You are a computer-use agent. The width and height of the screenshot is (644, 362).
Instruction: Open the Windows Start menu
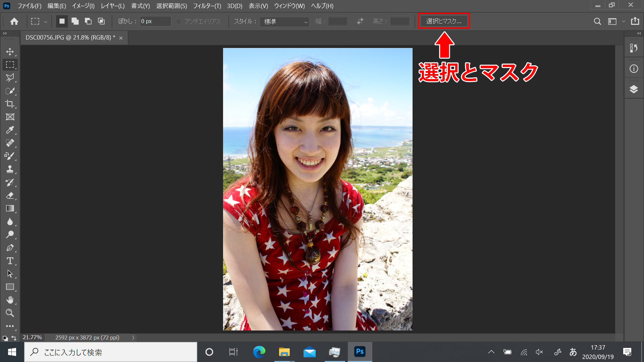pos(12,352)
